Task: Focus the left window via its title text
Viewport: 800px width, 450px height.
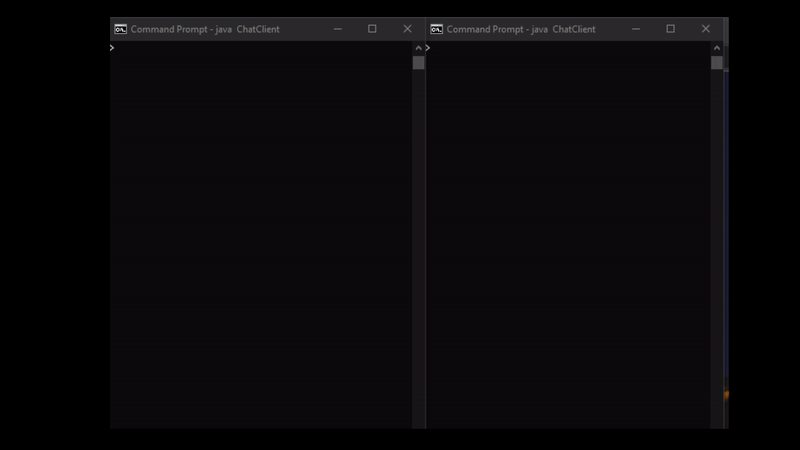Action: coord(205,29)
